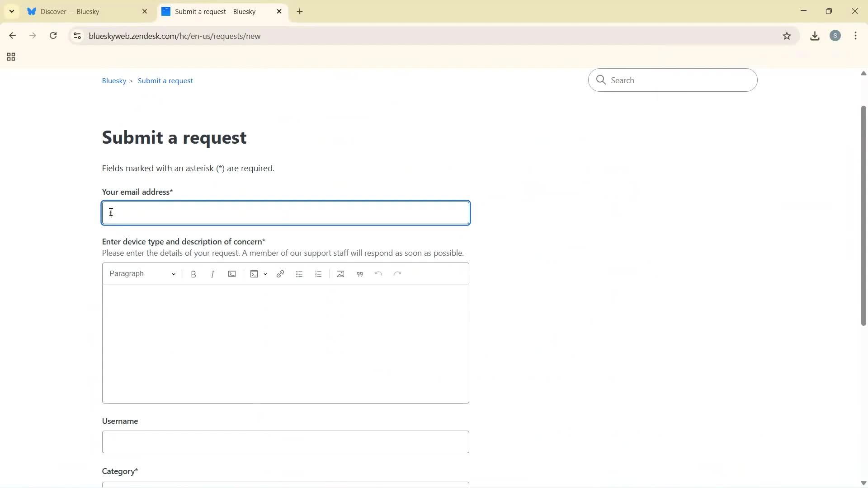Toggle bold formatting in the editor
The height and width of the screenshot is (488, 868).
[193, 274]
